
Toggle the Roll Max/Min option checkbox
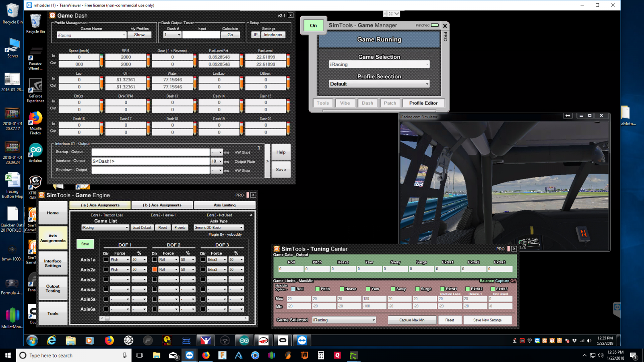(293, 289)
